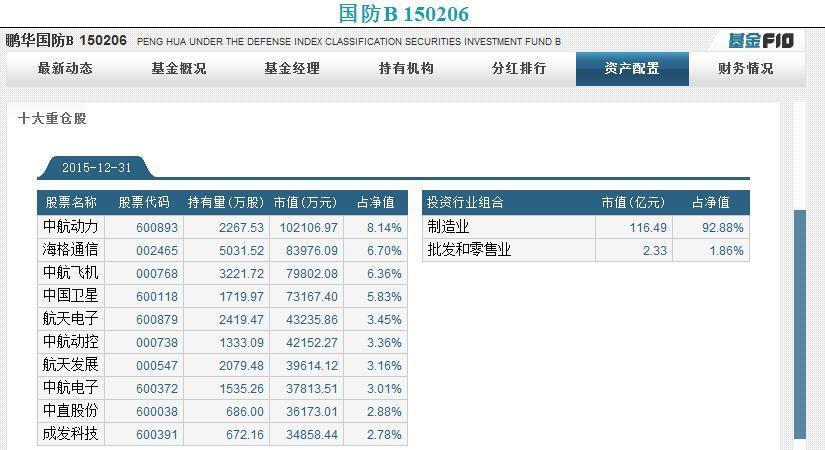
Task: Click the 基金F10 logo icon
Action: (x=761, y=41)
